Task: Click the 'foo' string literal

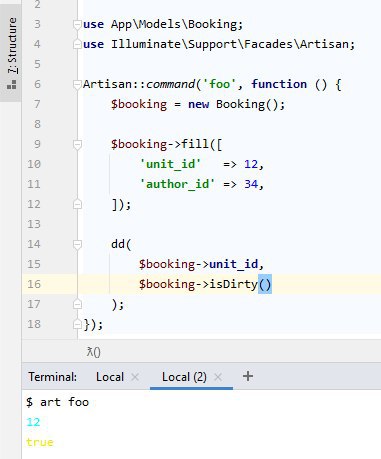Action: tap(219, 84)
